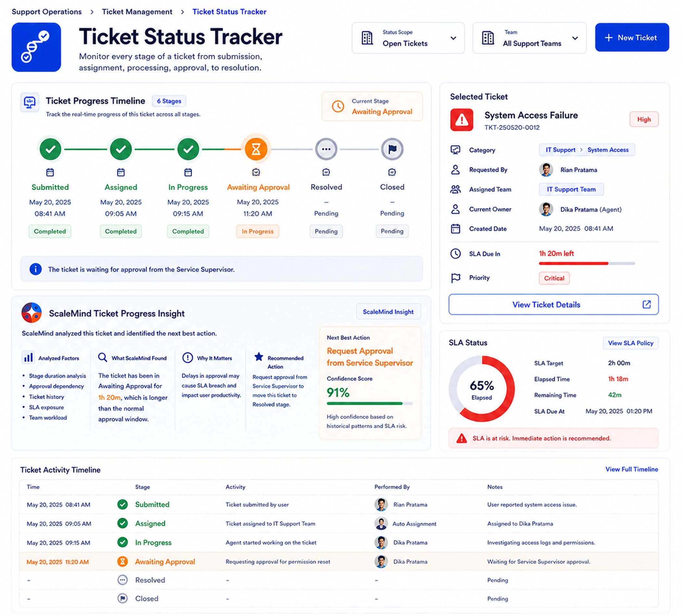The image size is (682, 616).
Task: Click the Resolved stage ellipsis marker
Action: [326, 149]
